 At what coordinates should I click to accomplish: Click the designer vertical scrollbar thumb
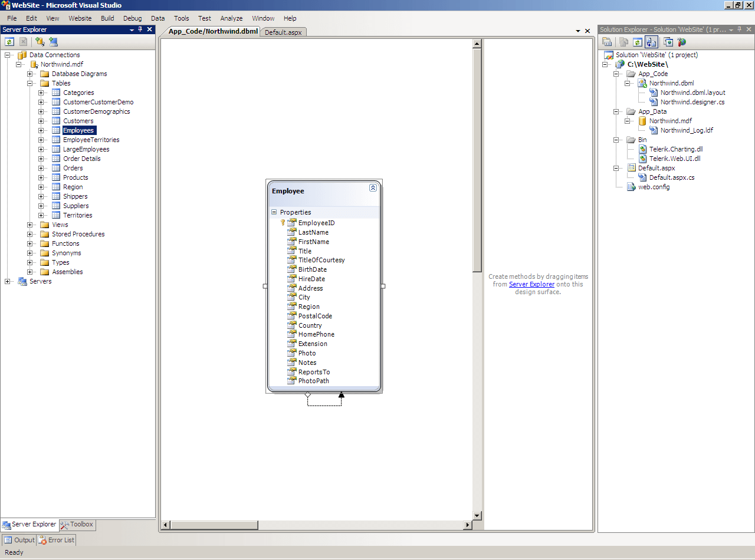(478, 160)
